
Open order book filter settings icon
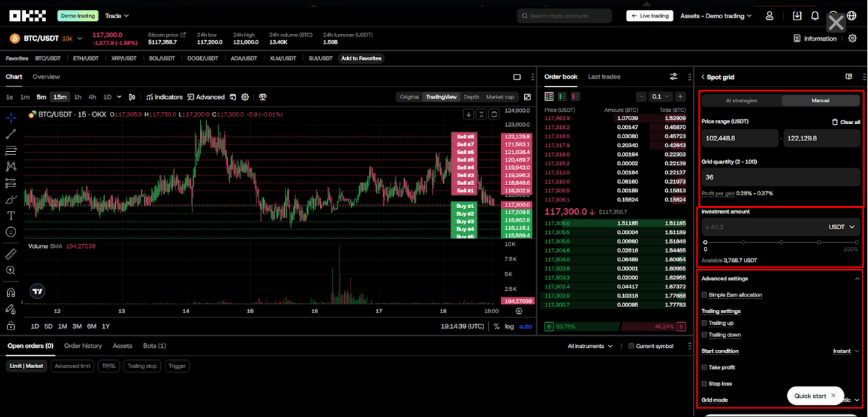click(673, 77)
